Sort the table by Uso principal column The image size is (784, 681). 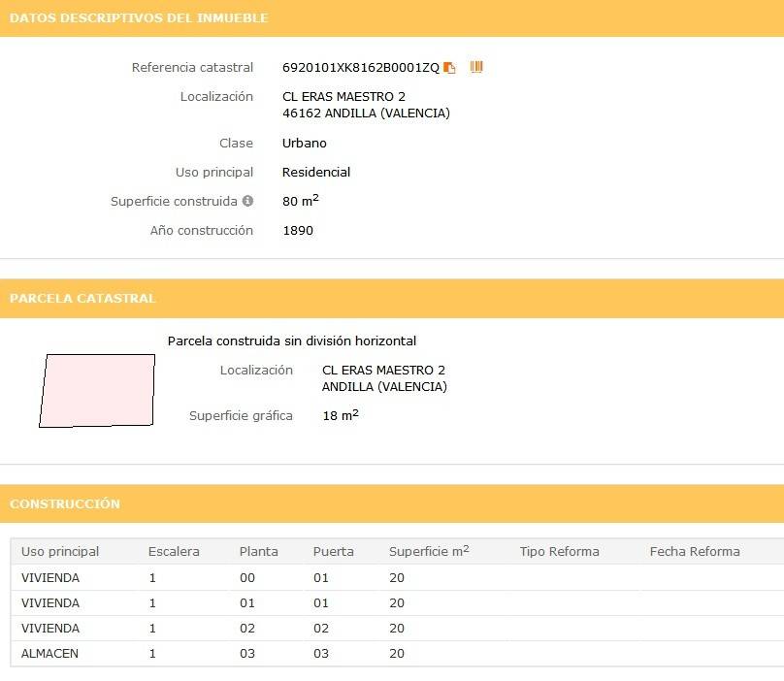tap(60, 552)
